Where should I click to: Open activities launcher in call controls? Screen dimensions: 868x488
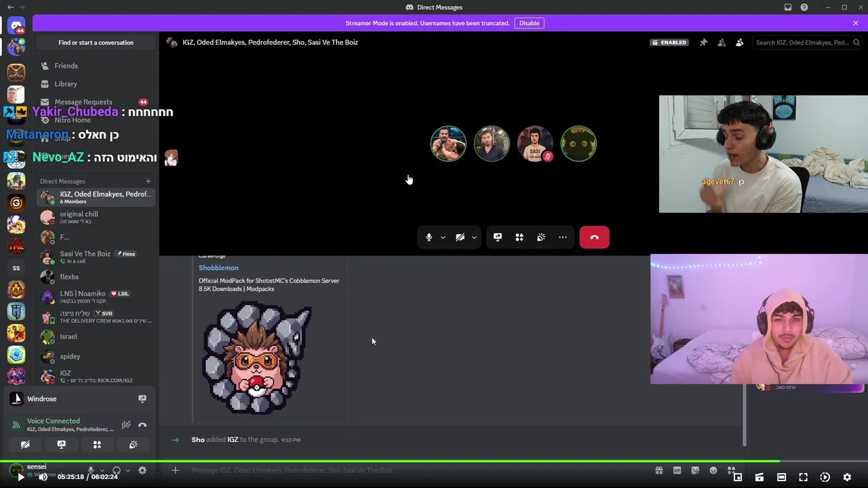pos(519,237)
